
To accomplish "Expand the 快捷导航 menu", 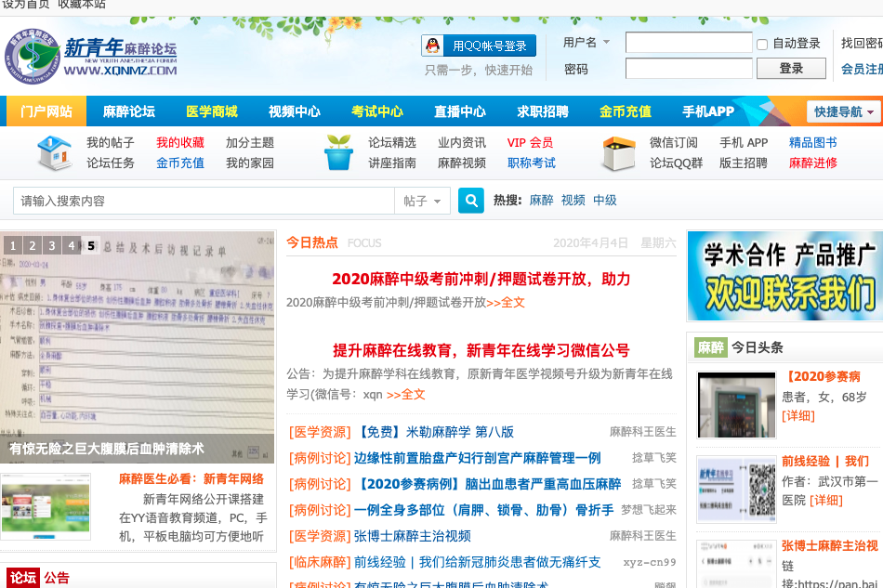I will pyautogui.click(x=843, y=111).
